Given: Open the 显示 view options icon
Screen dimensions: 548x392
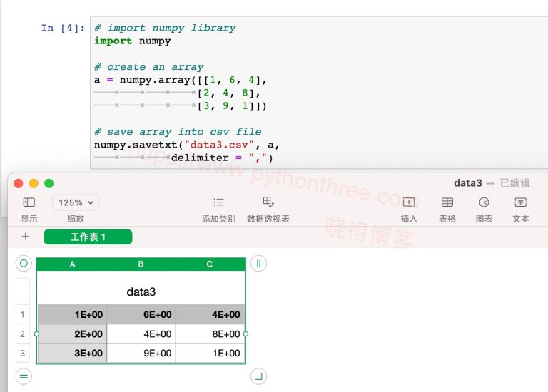Looking at the screenshot, I should click(29, 202).
